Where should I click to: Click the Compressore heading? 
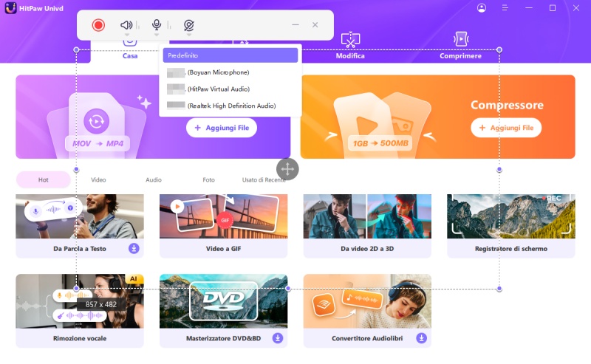point(507,105)
